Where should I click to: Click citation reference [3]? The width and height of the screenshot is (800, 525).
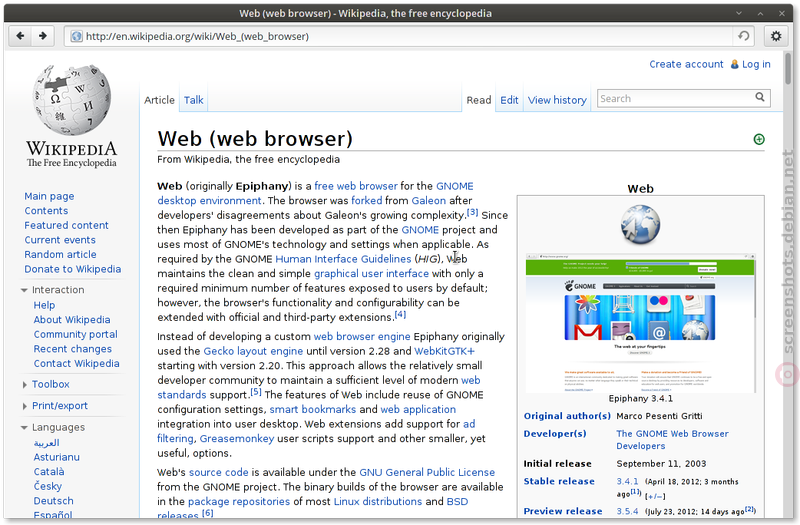tap(472, 212)
